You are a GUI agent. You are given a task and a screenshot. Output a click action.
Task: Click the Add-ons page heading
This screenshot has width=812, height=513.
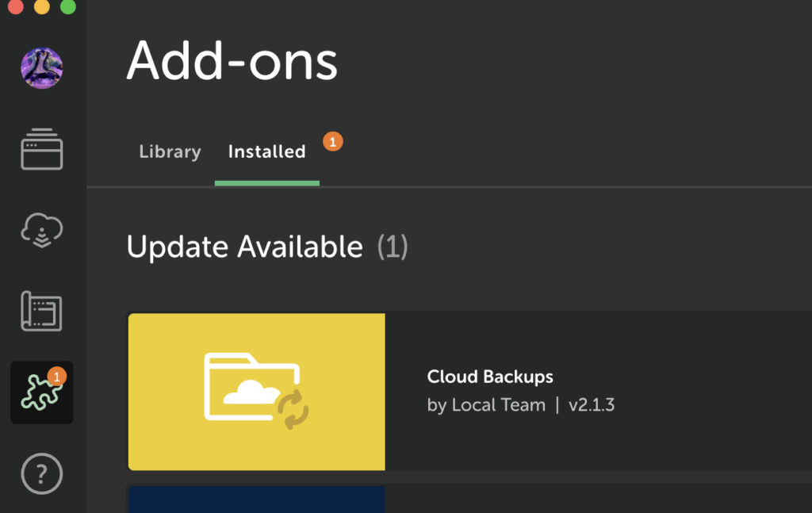[x=232, y=60]
